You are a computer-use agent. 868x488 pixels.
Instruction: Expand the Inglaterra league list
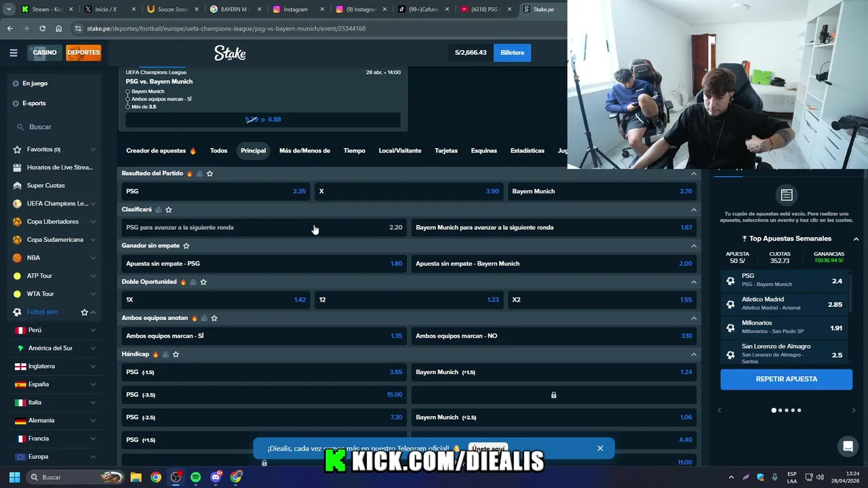[93, 366]
